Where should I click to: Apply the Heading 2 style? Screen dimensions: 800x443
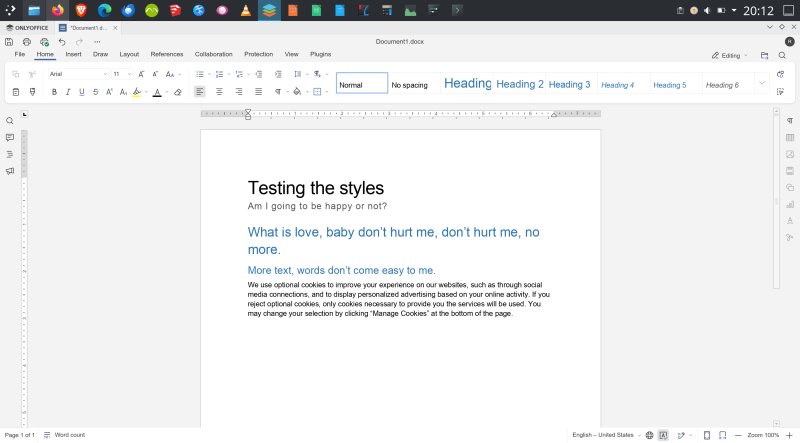519,84
